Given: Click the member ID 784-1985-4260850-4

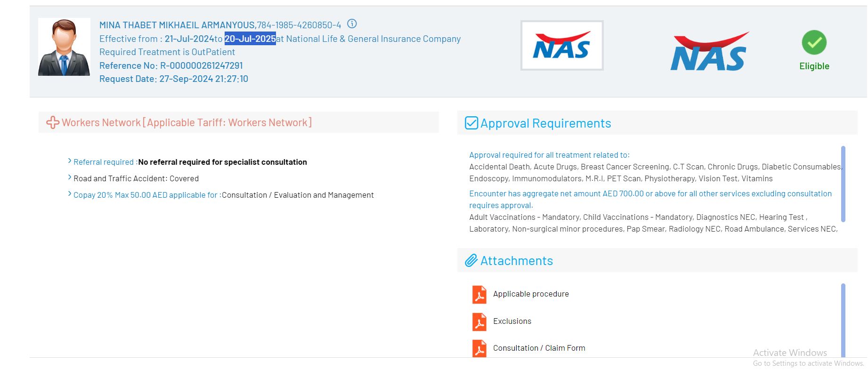Looking at the screenshot, I should pyautogui.click(x=299, y=25).
